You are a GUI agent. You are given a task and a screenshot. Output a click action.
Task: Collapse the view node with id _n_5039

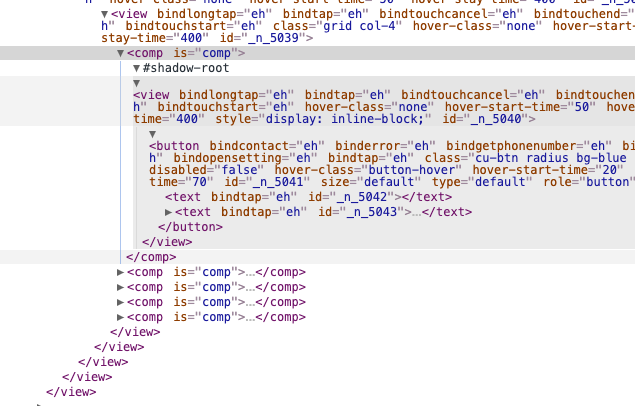104,15
